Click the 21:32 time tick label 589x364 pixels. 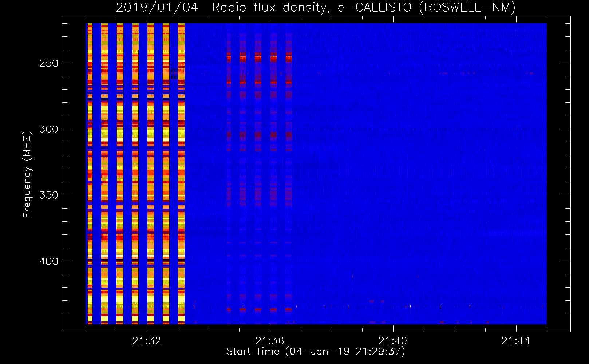[147, 341]
